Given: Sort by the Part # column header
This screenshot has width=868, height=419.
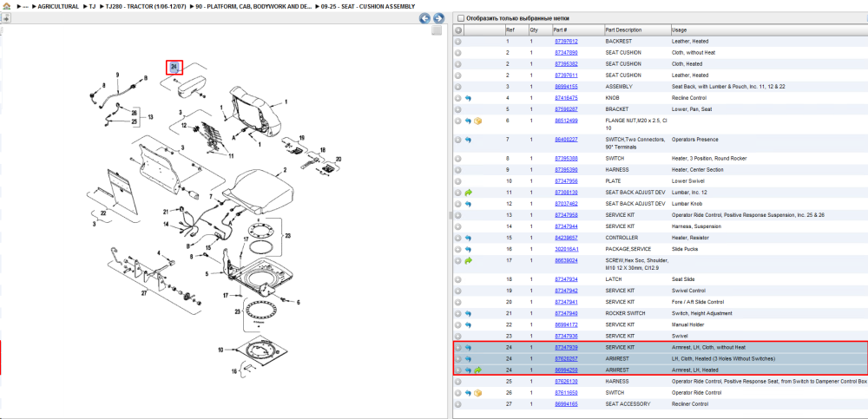Looking at the screenshot, I should click(x=577, y=29).
